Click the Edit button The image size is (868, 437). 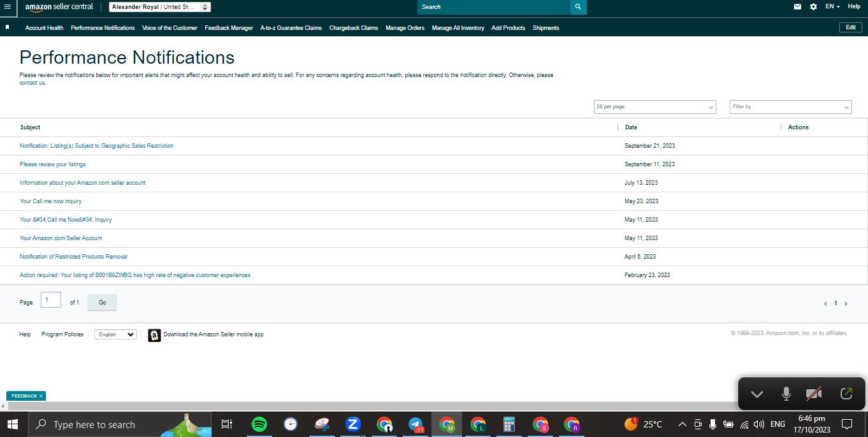click(851, 27)
